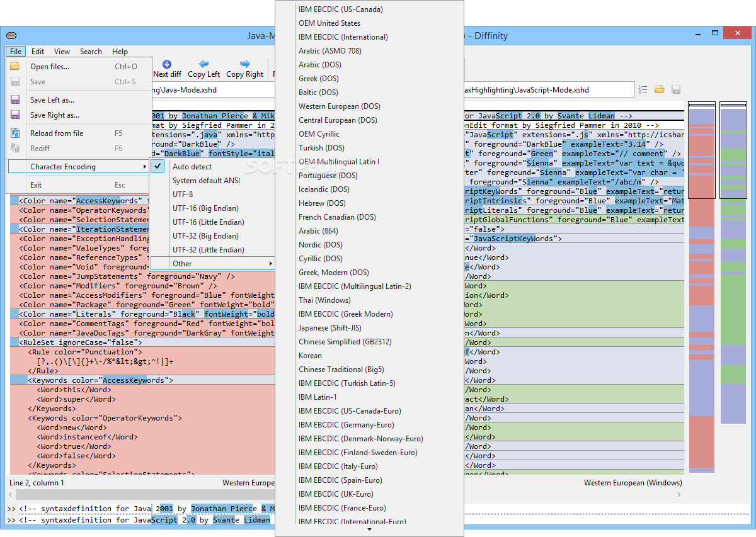Choose Greek (DOS) encoding
Screen dimensions: 756x537
click(369, 79)
